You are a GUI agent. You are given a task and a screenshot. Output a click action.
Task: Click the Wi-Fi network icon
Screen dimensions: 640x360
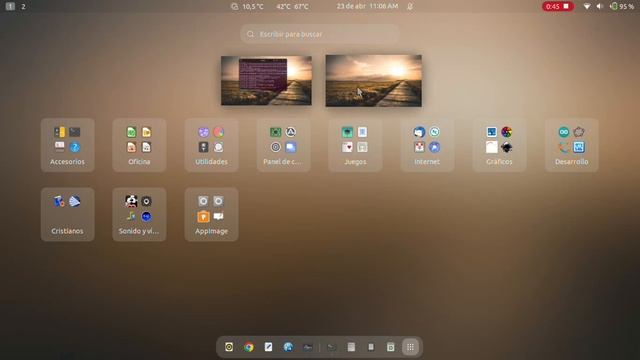[x=587, y=7]
